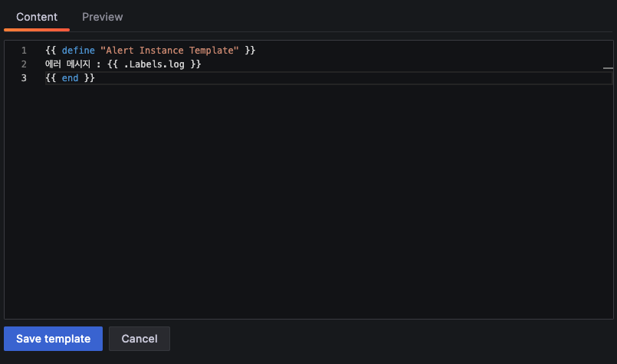
Task: Click the define line in the editor
Action: [x=150, y=51]
